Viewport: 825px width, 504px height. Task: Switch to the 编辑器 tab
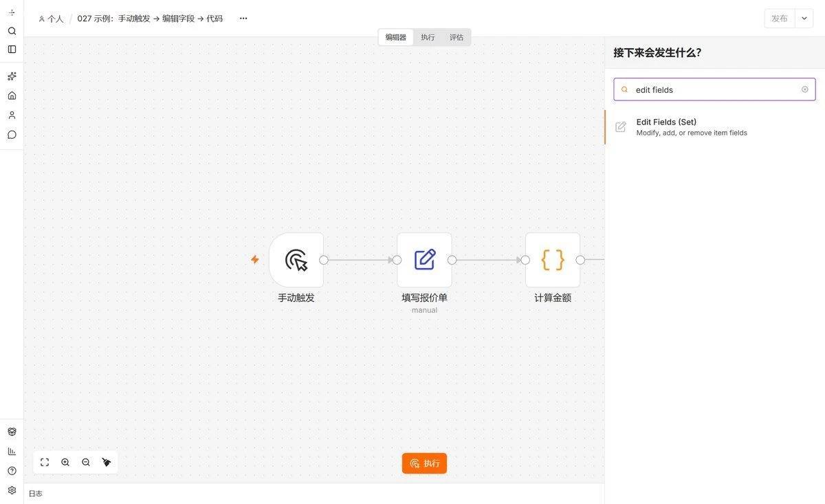click(x=396, y=37)
